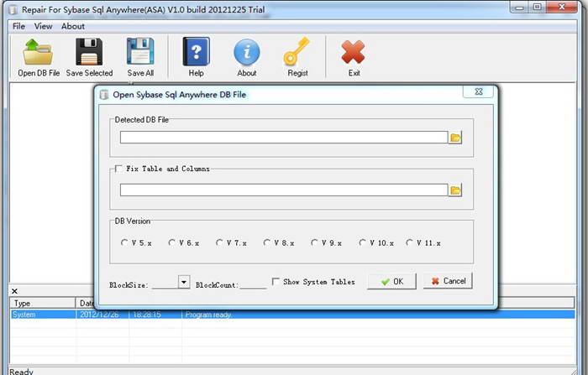Toggle Show System Tables checkbox

[276, 281]
